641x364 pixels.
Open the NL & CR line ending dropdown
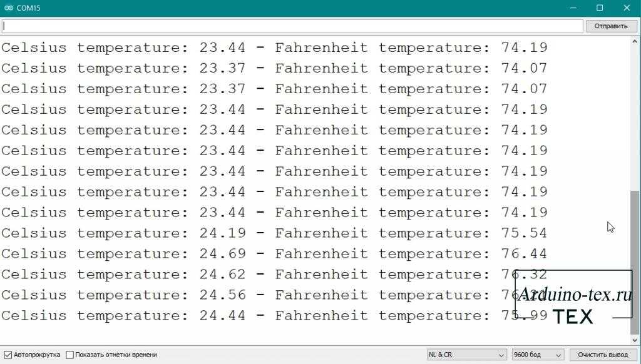[x=466, y=355]
